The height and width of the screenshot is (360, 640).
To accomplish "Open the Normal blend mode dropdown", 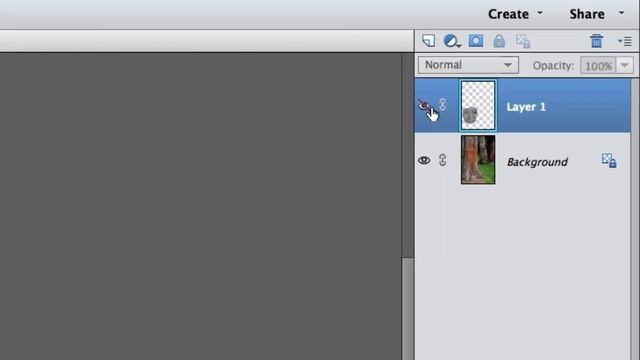I will [468, 65].
